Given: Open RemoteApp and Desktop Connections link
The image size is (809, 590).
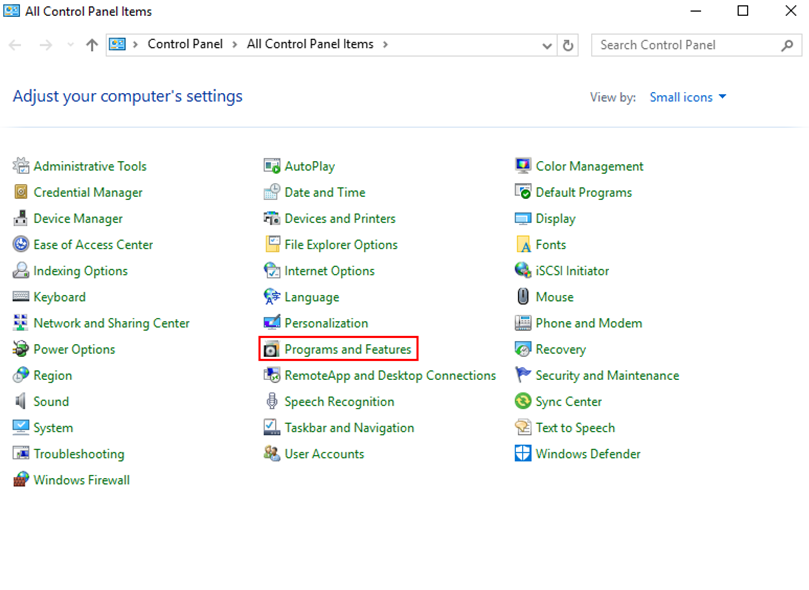Looking at the screenshot, I should point(390,375).
